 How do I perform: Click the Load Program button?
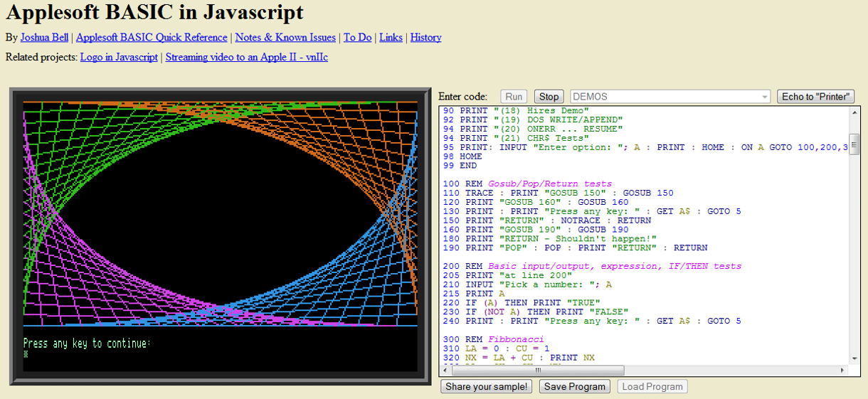point(652,387)
